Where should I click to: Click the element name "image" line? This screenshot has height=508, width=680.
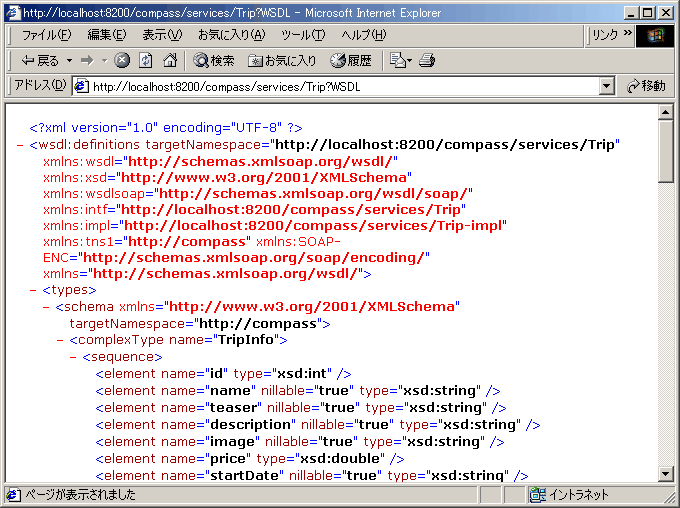[300, 442]
